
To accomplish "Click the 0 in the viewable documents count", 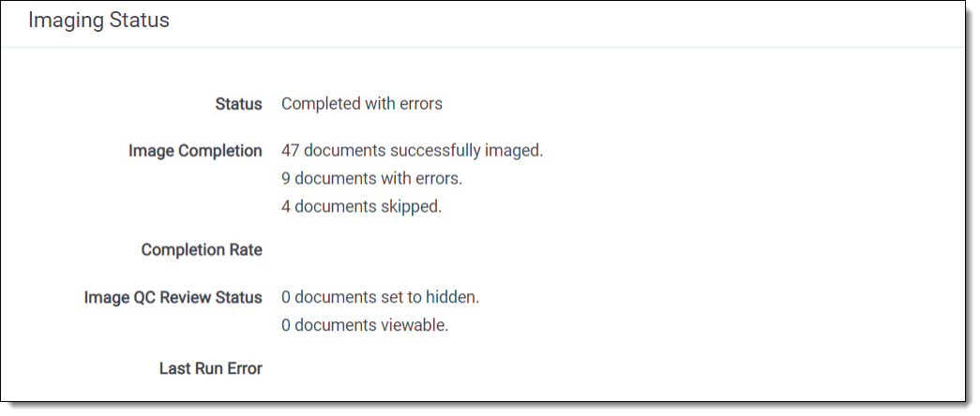I will point(286,325).
